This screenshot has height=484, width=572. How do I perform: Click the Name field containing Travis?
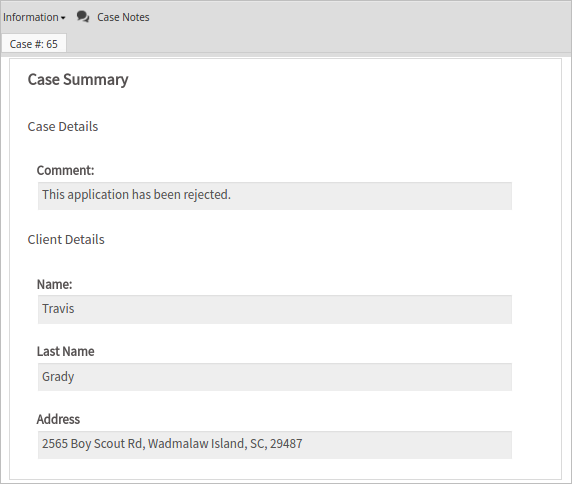click(x=275, y=309)
